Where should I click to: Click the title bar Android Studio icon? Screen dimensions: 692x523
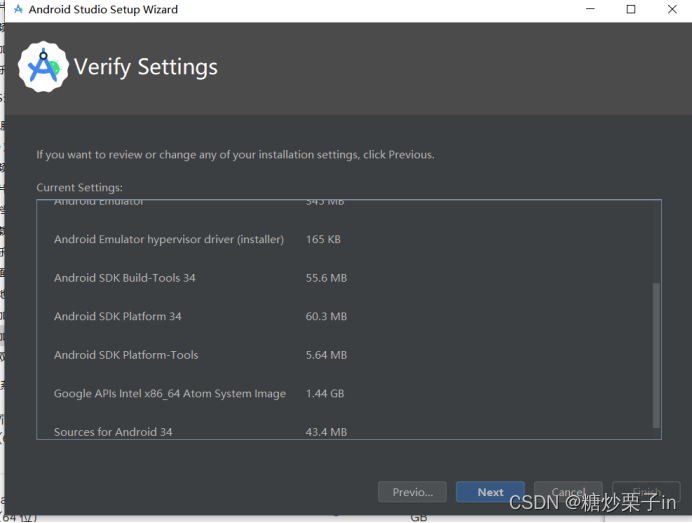(18, 9)
